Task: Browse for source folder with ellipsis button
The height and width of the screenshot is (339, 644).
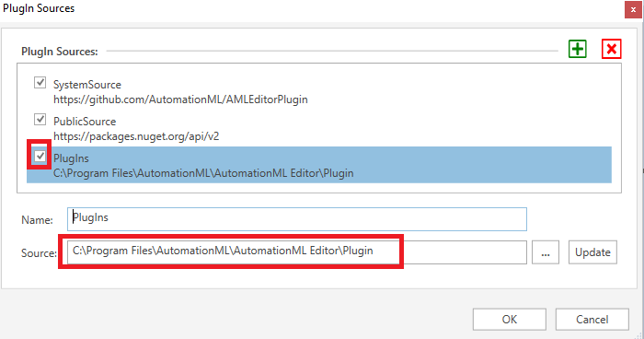Action: [x=546, y=252]
